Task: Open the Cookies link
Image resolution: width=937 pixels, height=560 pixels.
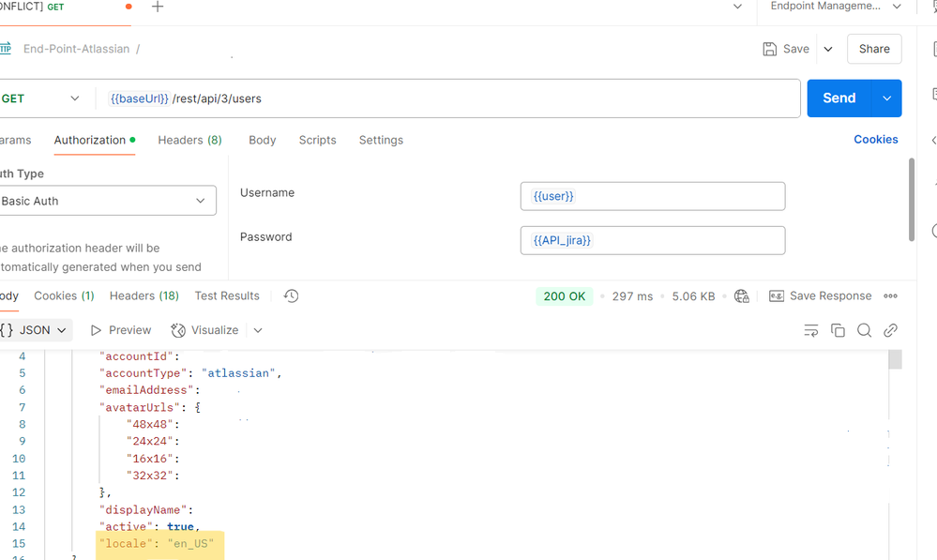Action: 875,139
